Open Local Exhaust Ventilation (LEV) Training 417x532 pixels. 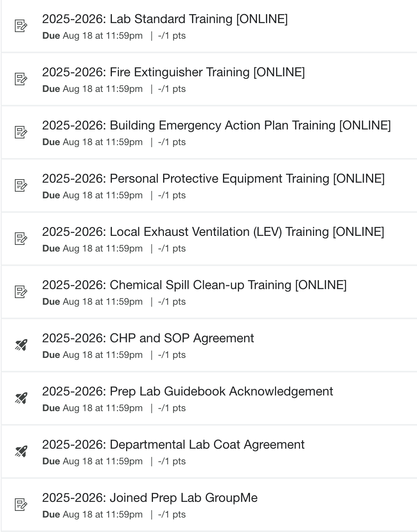(x=213, y=232)
